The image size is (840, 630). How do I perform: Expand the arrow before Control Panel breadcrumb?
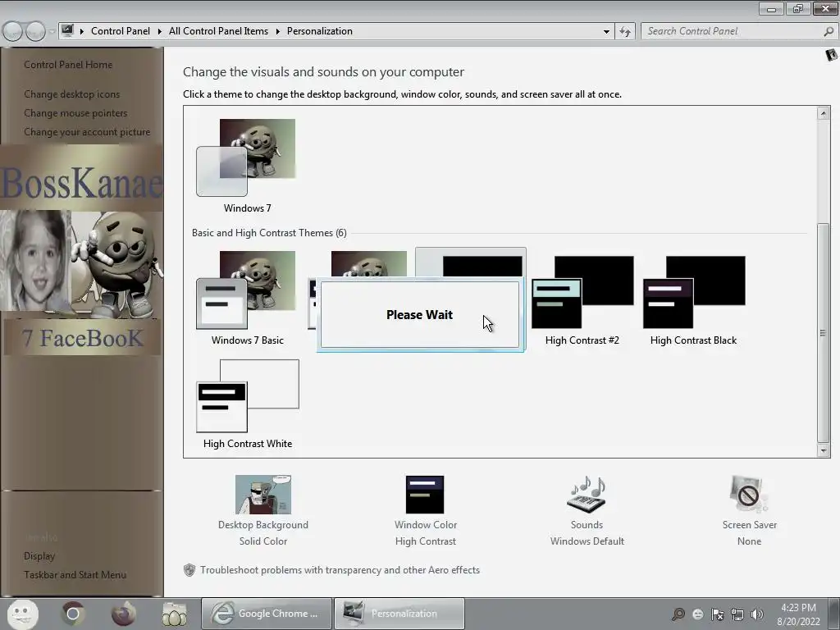[x=82, y=31]
